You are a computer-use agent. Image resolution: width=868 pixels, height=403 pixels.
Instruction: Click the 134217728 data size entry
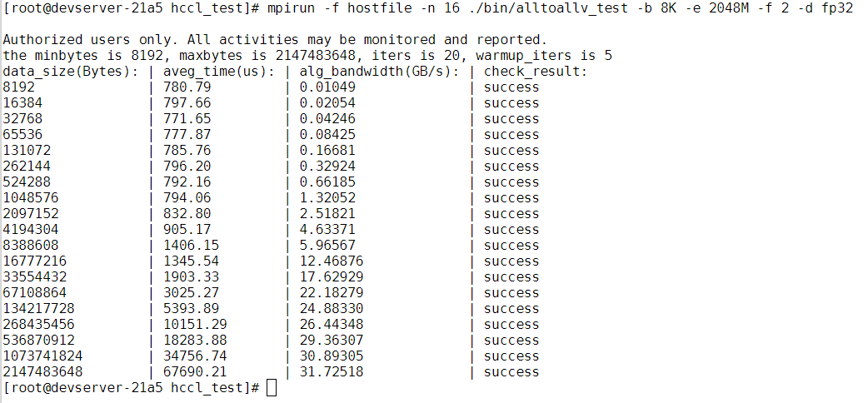[x=38, y=308]
